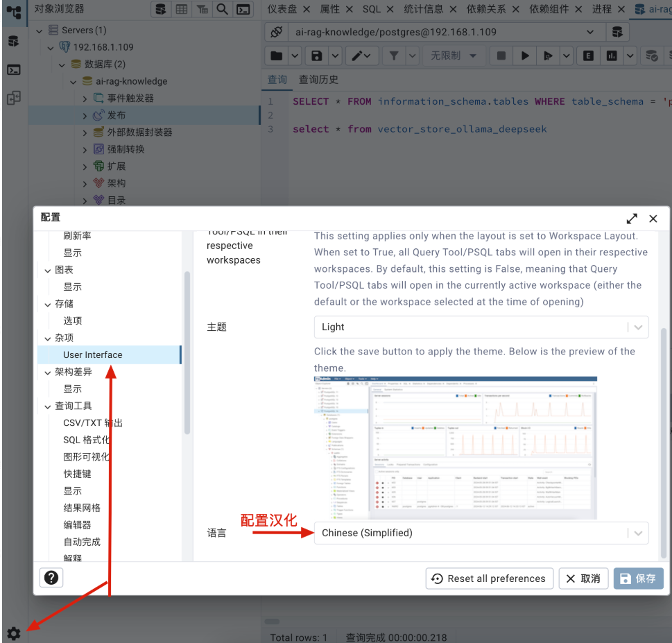Select SQL 格式化 preferences item
The width and height of the screenshot is (672, 643).
coord(86,440)
